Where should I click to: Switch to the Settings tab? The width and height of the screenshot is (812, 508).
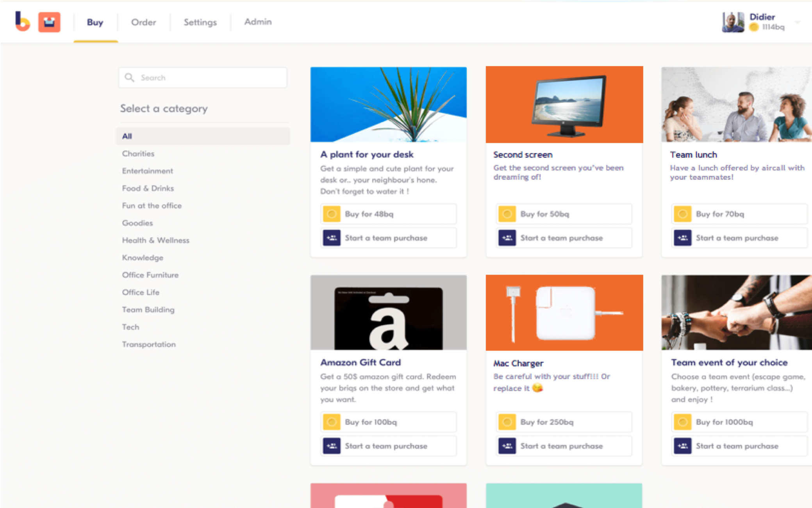(x=200, y=22)
